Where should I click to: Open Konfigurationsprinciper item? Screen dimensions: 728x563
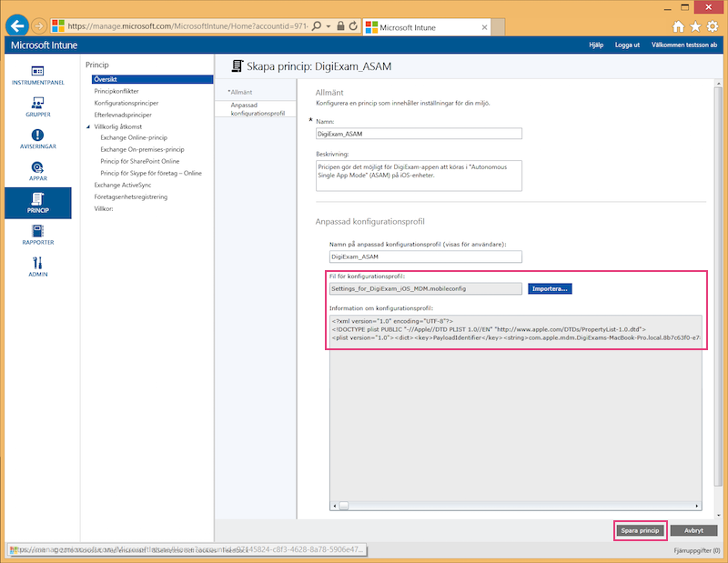(x=126, y=103)
